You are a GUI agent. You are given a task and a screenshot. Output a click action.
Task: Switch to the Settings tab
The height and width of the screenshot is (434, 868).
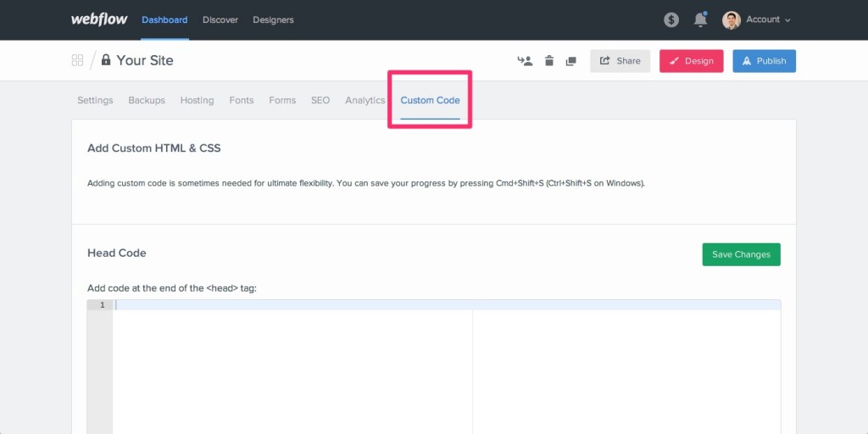[x=95, y=100]
